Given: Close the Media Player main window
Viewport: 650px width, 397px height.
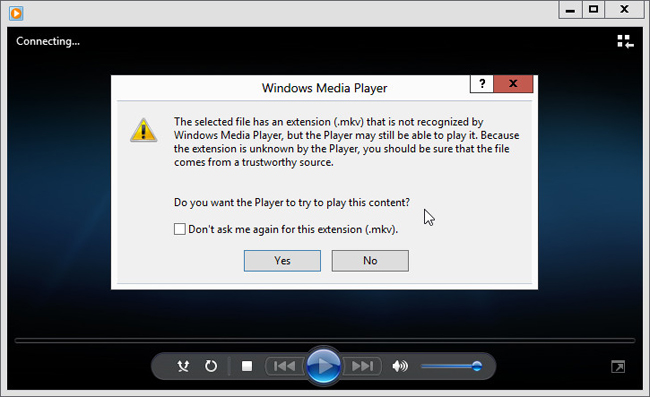Looking at the screenshot, I should point(624,10).
